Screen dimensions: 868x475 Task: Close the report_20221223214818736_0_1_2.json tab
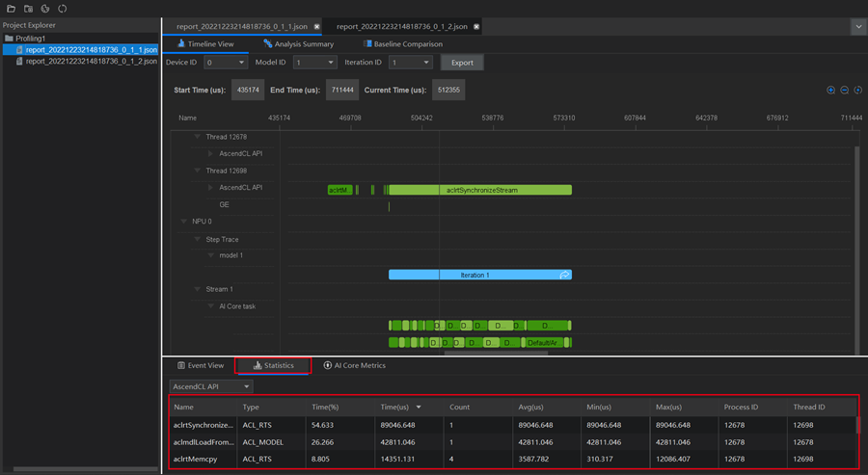click(476, 27)
